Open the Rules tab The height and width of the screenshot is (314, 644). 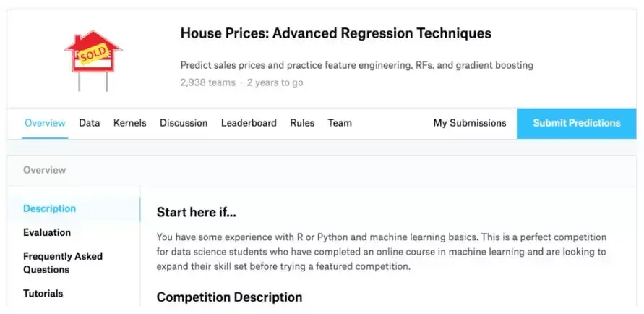302,123
